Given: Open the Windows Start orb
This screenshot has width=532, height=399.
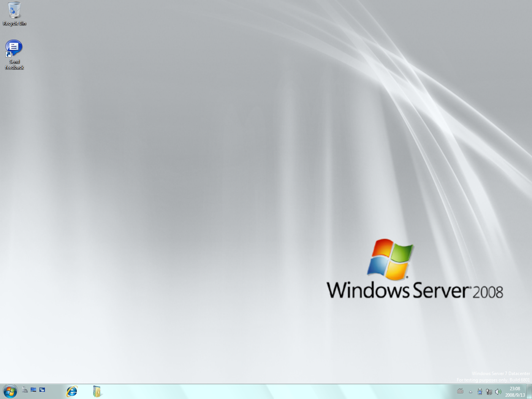Looking at the screenshot, I should coord(10,391).
